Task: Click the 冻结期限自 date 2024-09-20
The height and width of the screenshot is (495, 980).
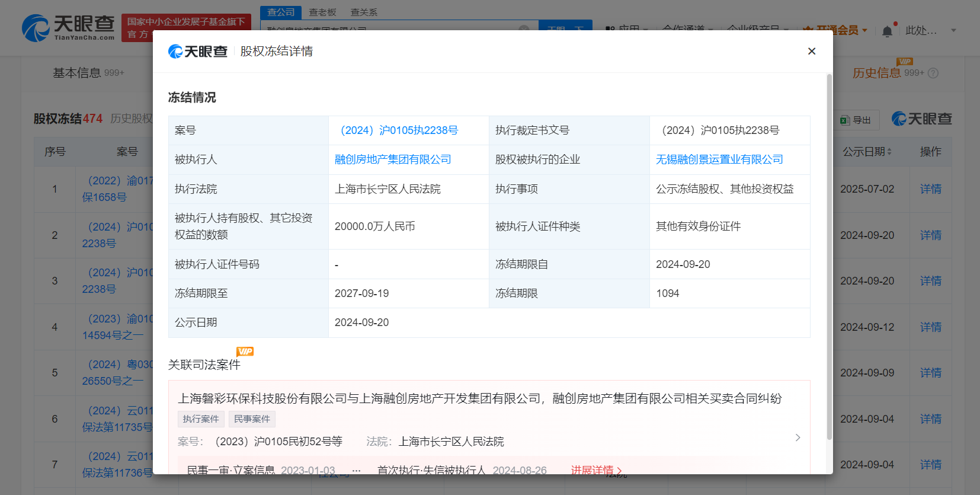Action: click(683, 264)
